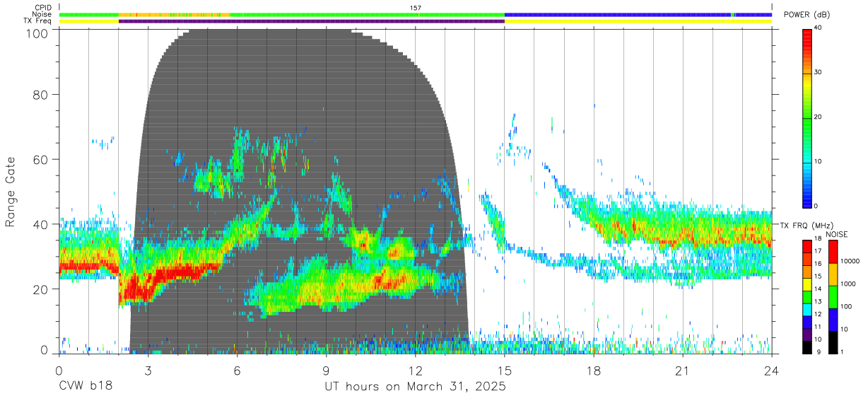Click the 12 UT hour tick label
The image size is (868, 401).
coord(416,370)
